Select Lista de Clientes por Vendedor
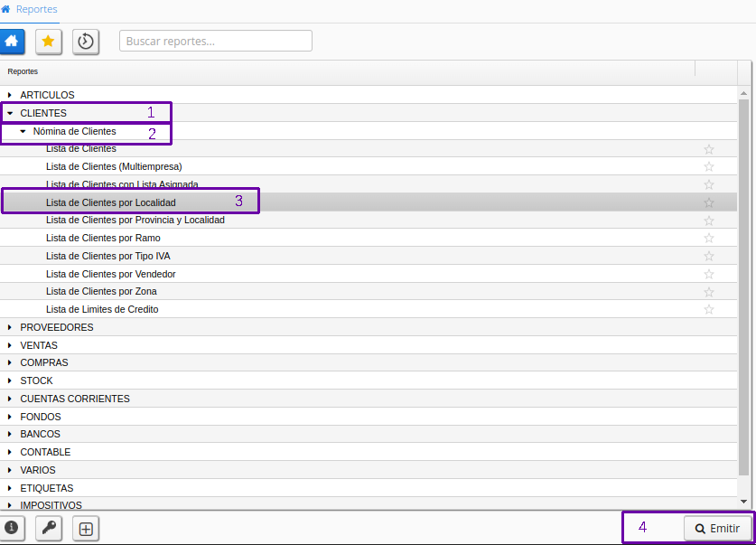The width and height of the screenshot is (756, 545). click(111, 275)
